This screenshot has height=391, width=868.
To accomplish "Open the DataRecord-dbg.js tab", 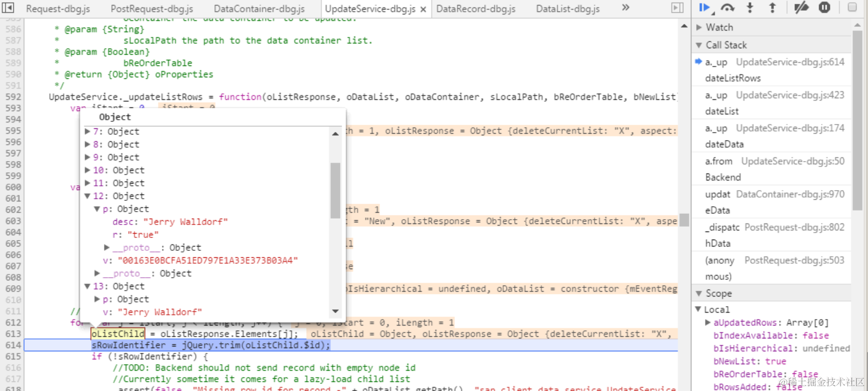I will [x=476, y=9].
